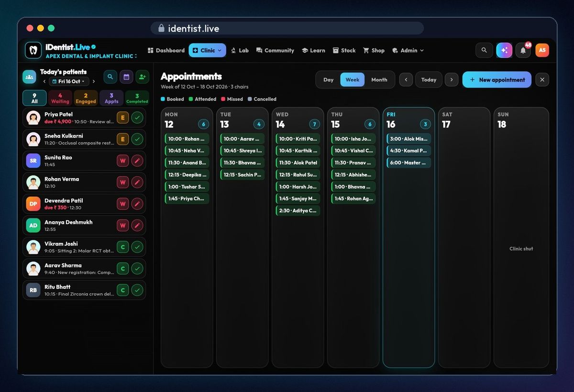Open the 6:00 Master appointment on Friday
This screenshot has height=392, width=574.
(x=409, y=163)
